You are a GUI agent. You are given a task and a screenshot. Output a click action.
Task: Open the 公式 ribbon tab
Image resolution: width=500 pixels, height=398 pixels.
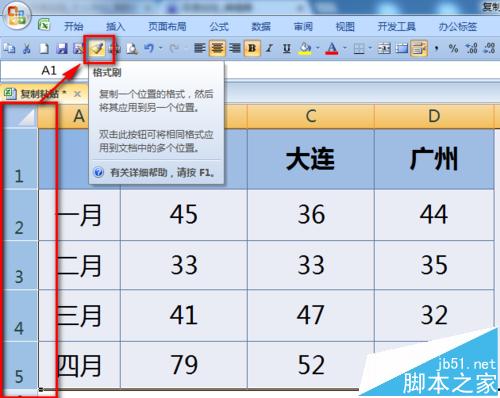click(x=219, y=26)
